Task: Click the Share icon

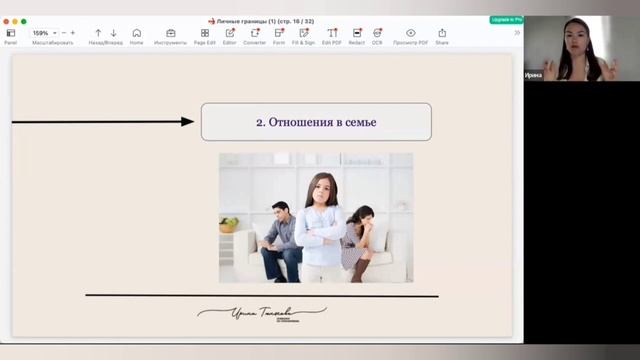Action: coord(442,33)
